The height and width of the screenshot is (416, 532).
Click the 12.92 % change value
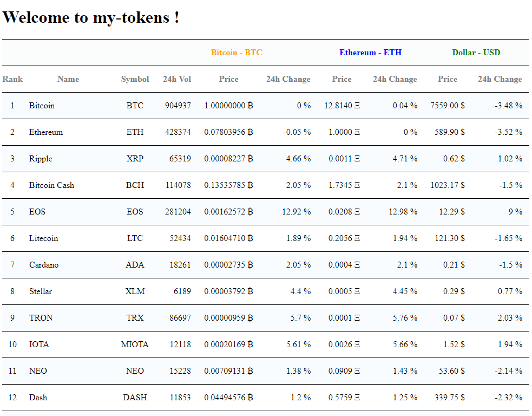[x=297, y=212]
